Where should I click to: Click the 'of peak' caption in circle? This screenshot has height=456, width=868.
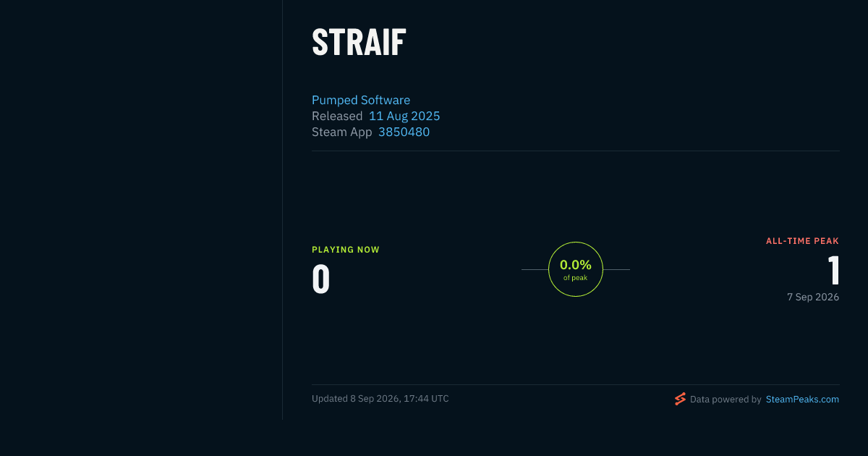(576, 278)
